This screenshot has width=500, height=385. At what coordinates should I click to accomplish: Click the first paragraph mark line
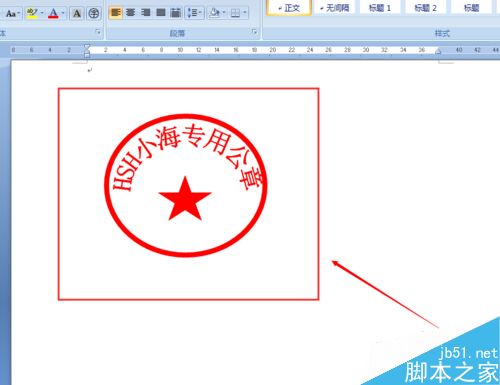coord(90,70)
